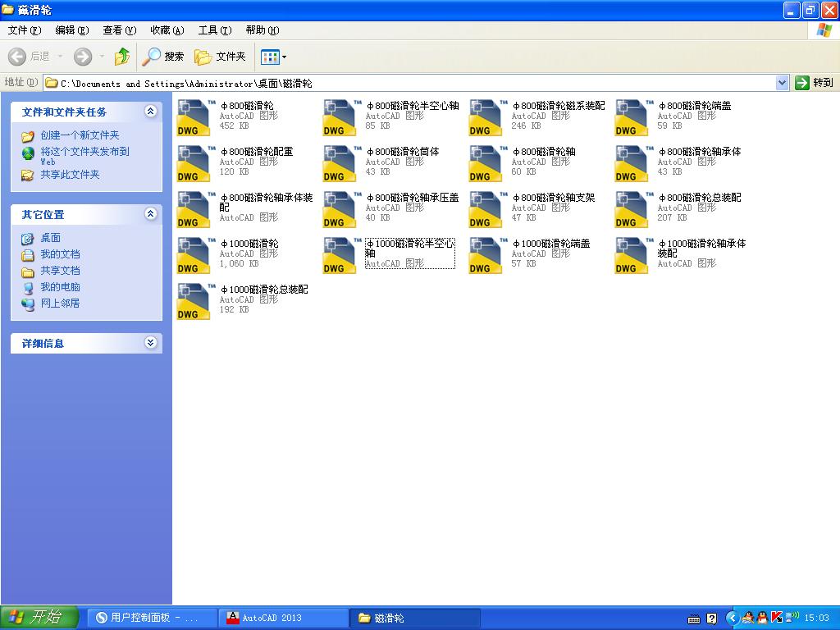The width and height of the screenshot is (840, 630).
Task: Select the Φ1000磁滑轮端盖 DWG file icon
Action: [x=486, y=255]
